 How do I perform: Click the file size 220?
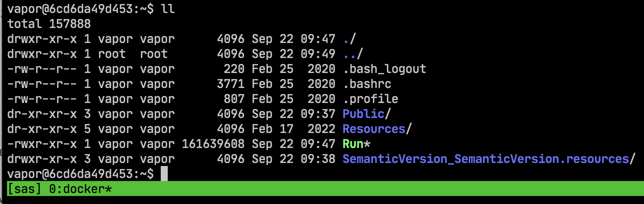pos(234,68)
